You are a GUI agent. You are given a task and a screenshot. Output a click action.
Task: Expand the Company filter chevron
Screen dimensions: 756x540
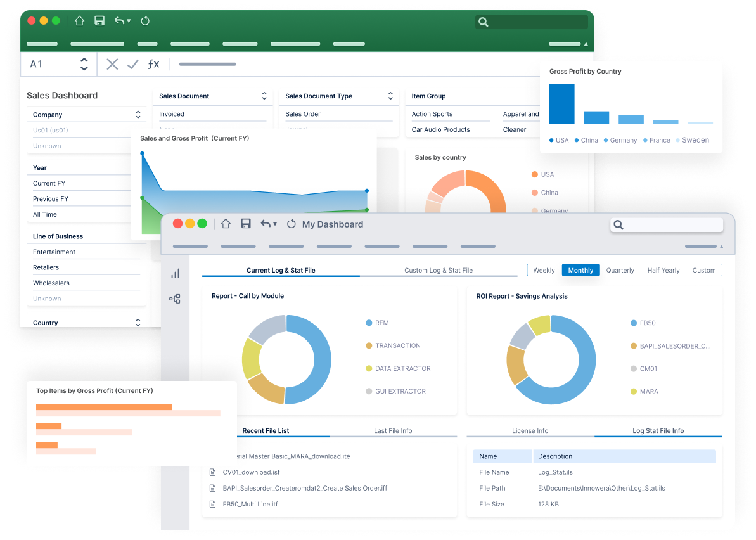pyautogui.click(x=138, y=115)
